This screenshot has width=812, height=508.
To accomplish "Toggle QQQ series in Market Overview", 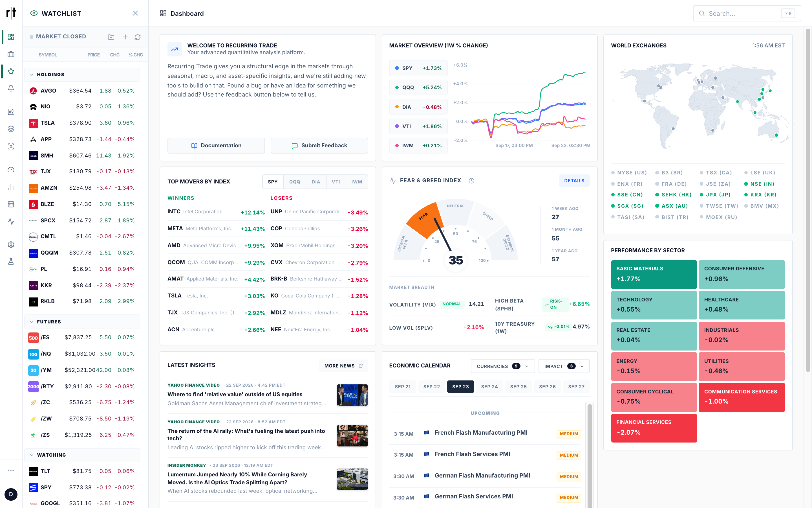I will coord(418,87).
